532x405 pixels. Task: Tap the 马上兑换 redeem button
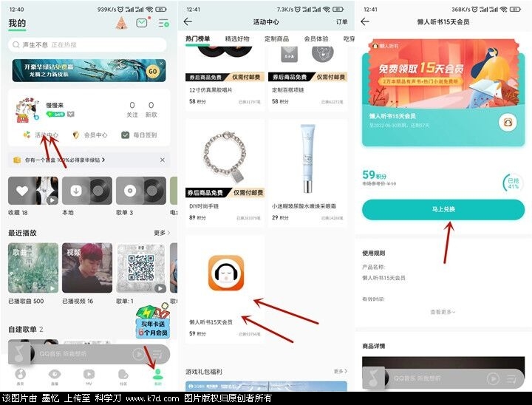(x=443, y=209)
